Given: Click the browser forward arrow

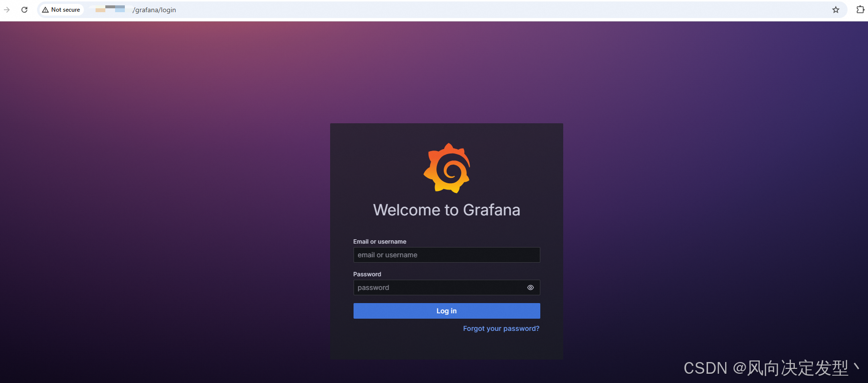Looking at the screenshot, I should click(x=7, y=10).
